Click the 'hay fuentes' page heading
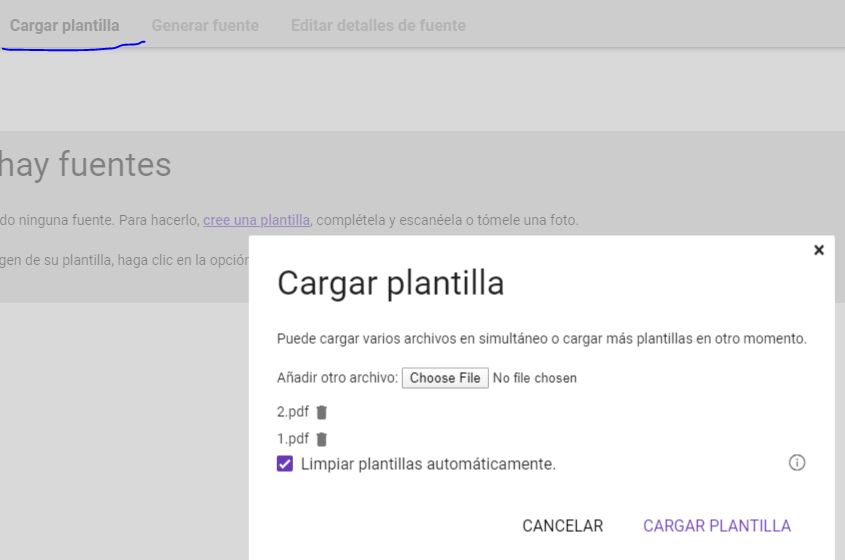This screenshot has height=560, width=845. point(86,164)
